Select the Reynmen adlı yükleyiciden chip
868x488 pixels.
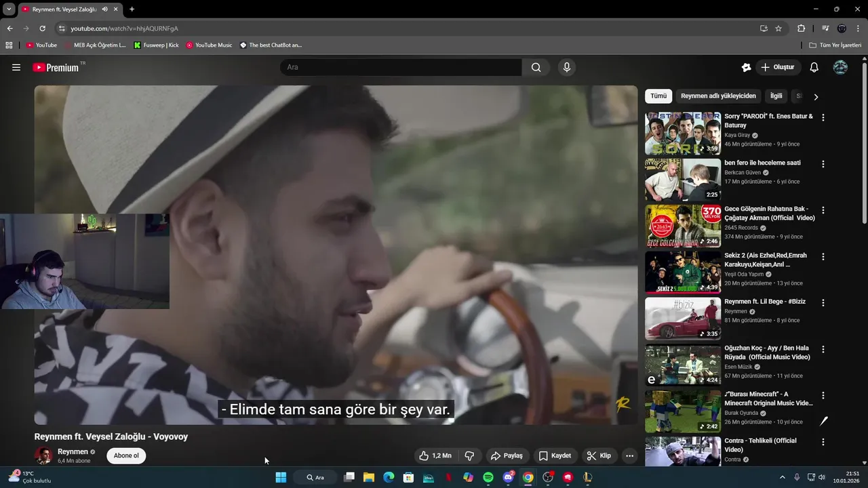pyautogui.click(x=718, y=96)
